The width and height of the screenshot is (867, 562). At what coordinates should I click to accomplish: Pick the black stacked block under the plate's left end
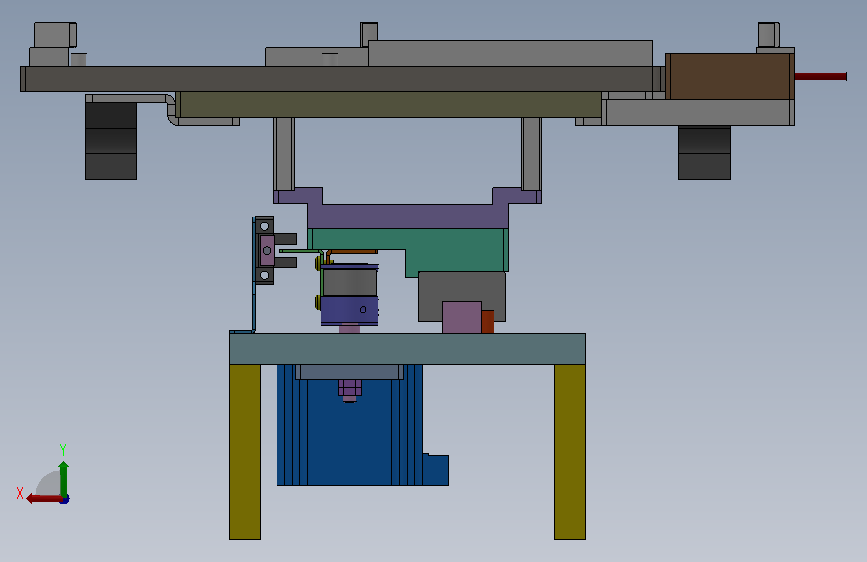click(x=111, y=140)
